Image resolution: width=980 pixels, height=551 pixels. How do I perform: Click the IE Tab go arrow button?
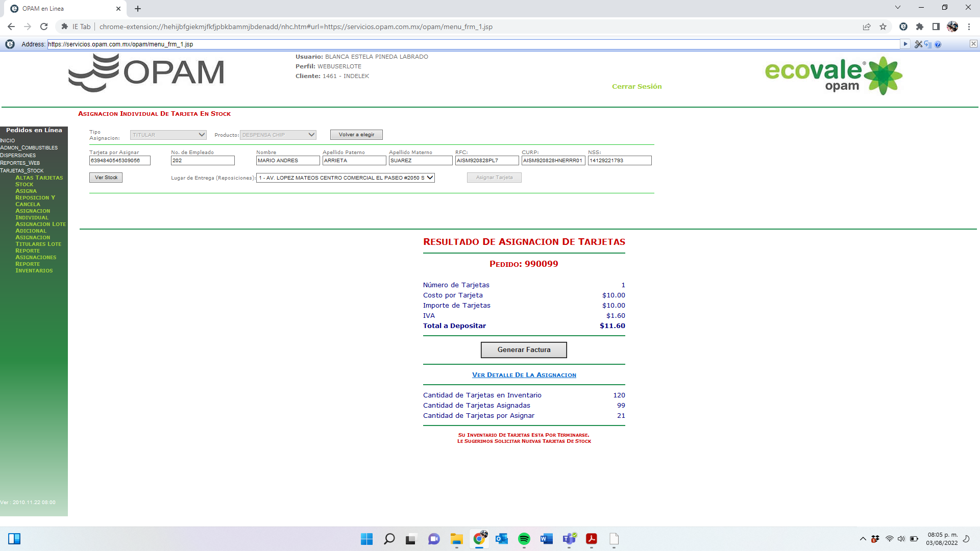[905, 44]
